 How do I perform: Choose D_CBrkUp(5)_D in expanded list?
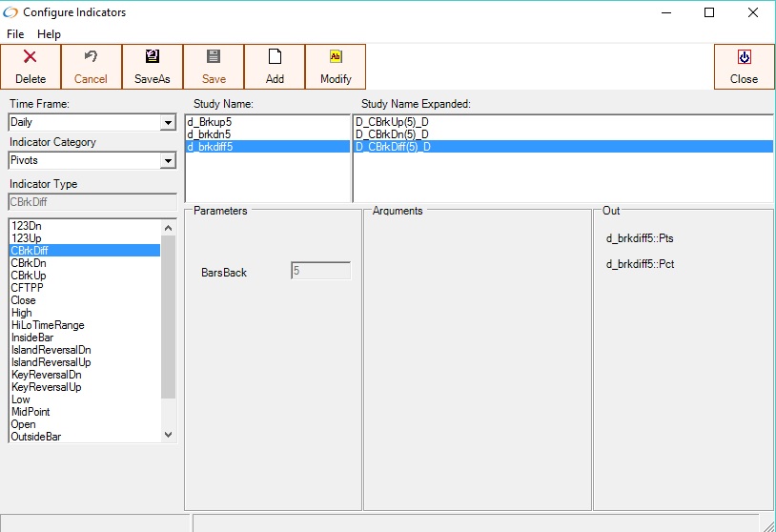[392, 122]
